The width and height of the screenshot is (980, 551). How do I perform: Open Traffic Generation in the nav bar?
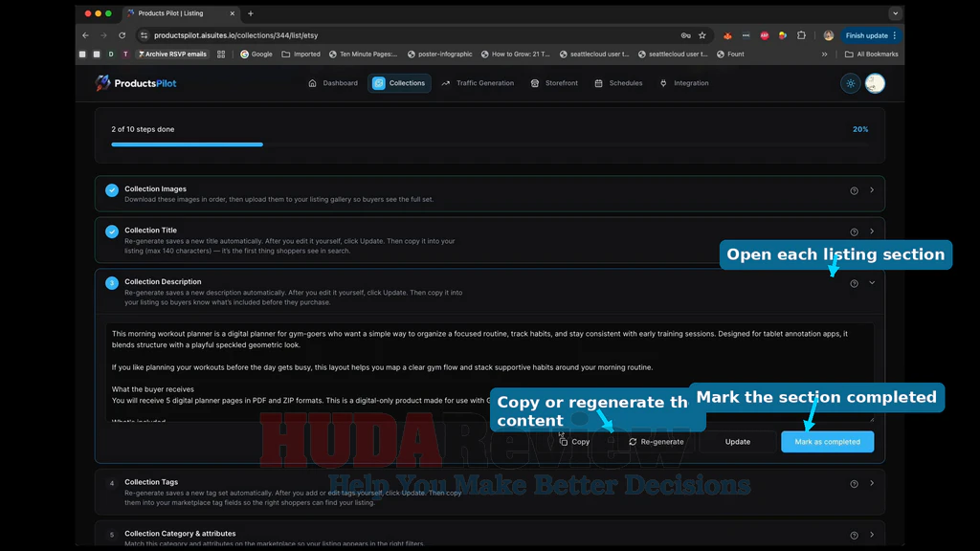click(x=478, y=83)
